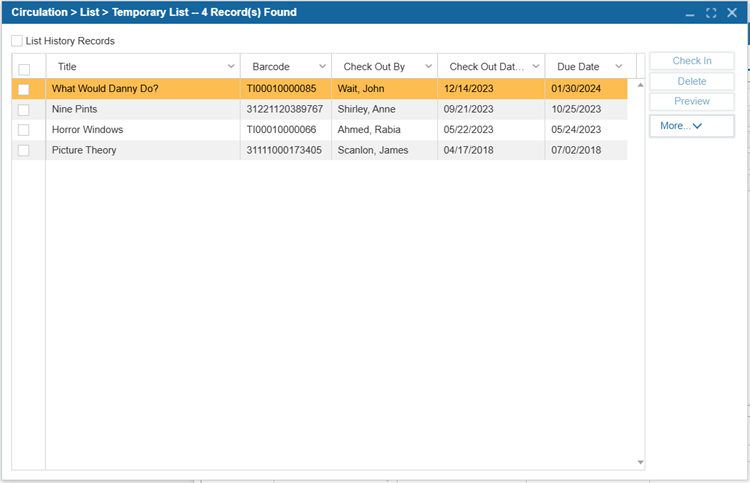Select the Check Out By column header

coord(384,66)
